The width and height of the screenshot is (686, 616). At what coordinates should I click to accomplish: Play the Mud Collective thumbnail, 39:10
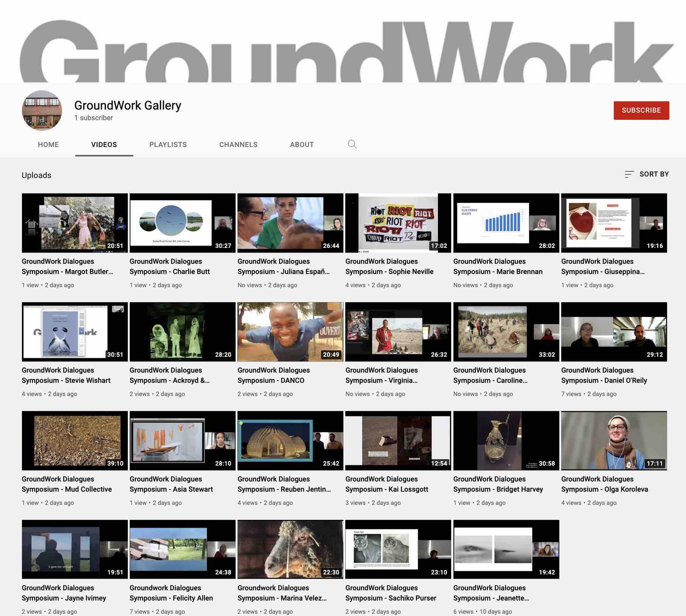click(75, 441)
